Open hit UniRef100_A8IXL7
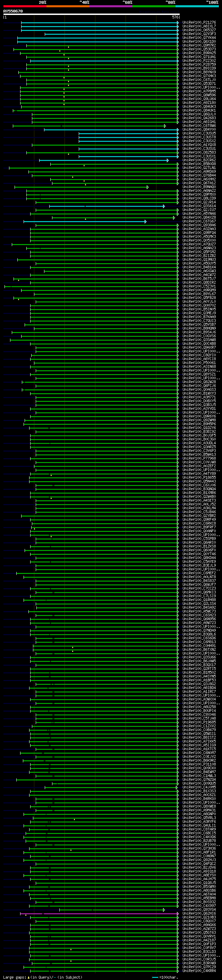Image resolution: width=222 pixels, height=980 pixels. point(199,26)
